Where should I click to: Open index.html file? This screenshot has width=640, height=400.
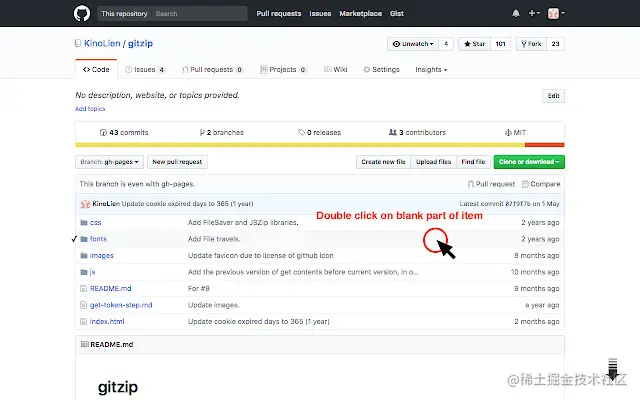107,321
